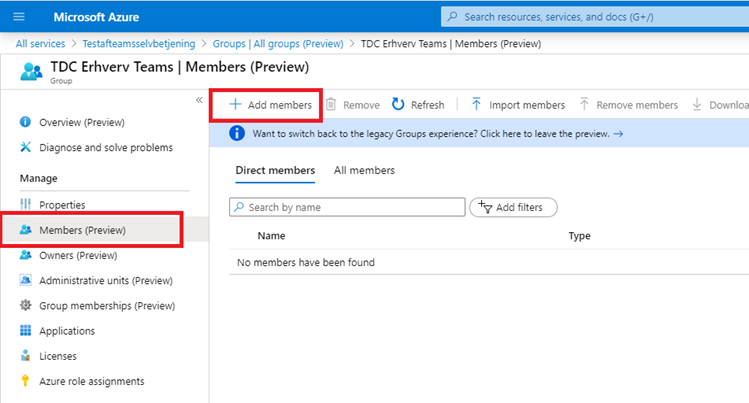
Task: Click the Properties sliders icon
Action: point(25,204)
